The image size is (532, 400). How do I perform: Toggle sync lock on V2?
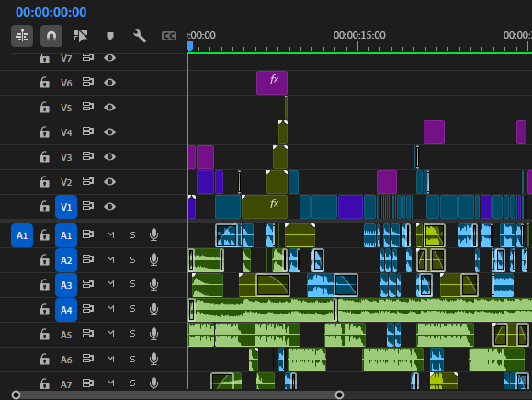click(88, 181)
